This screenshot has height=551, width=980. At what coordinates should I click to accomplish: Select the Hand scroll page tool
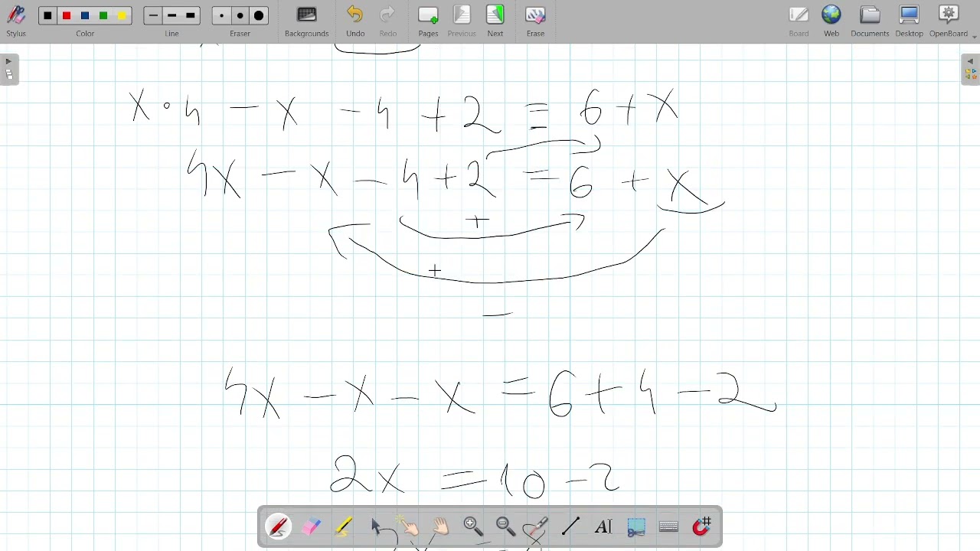pyautogui.click(x=441, y=527)
